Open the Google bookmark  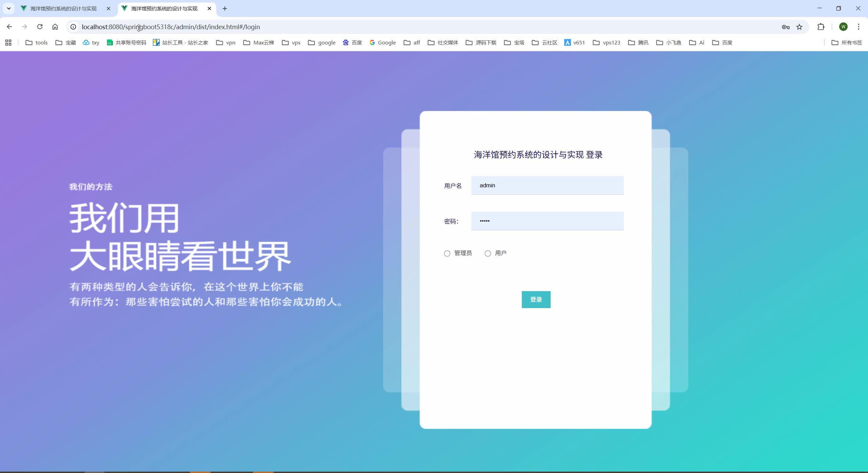[x=382, y=42]
